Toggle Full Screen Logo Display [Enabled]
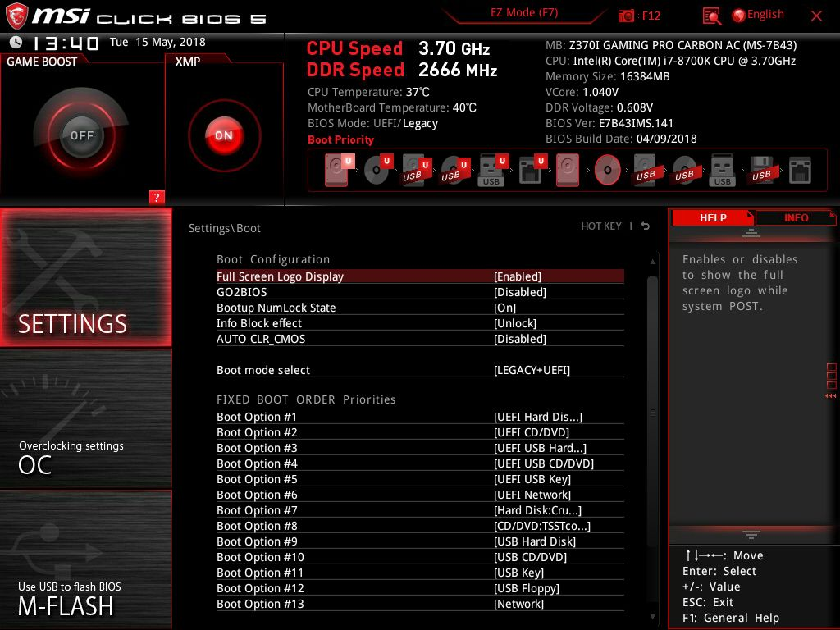The height and width of the screenshot is (630, 840). click(x=420, y=276)
